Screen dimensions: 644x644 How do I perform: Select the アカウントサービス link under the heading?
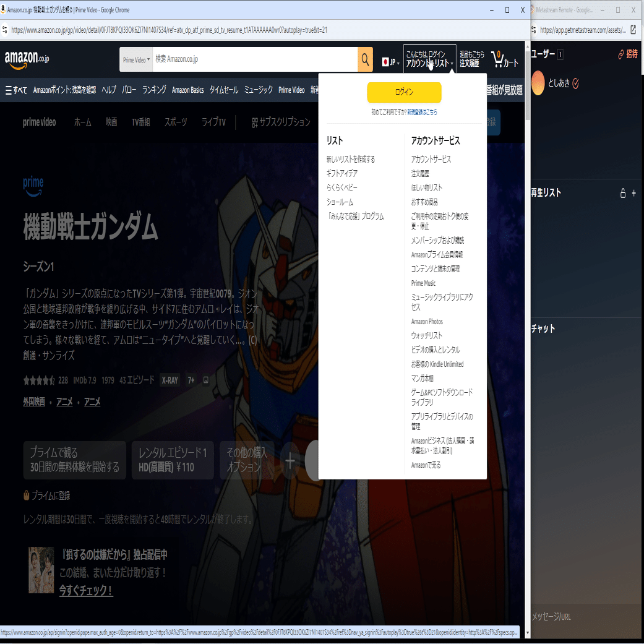tap(431, 160)
